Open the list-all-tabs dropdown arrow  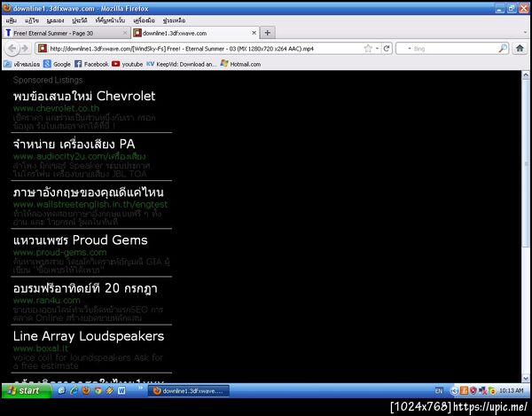[x=525, y=33]
